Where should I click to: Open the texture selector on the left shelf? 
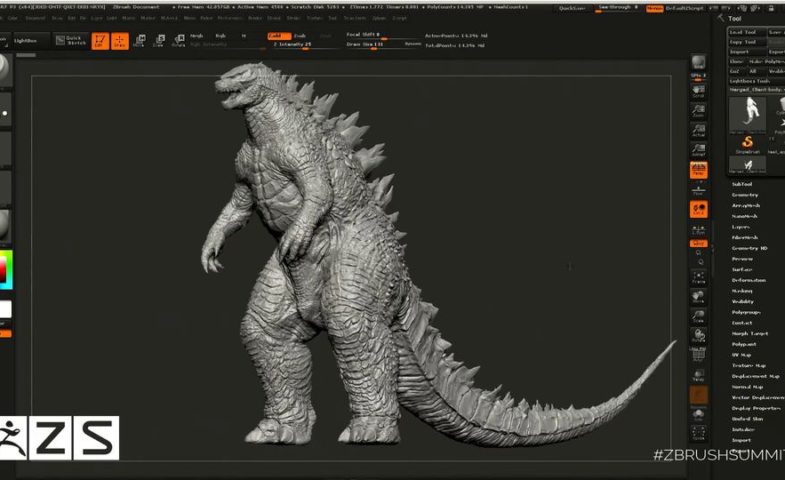(x=5, y=188)
